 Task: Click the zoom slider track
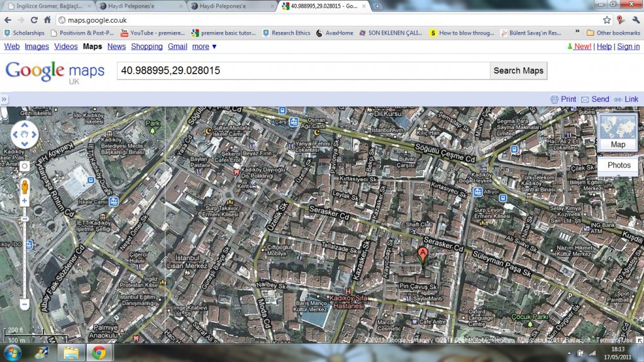(x=25, y=259)
